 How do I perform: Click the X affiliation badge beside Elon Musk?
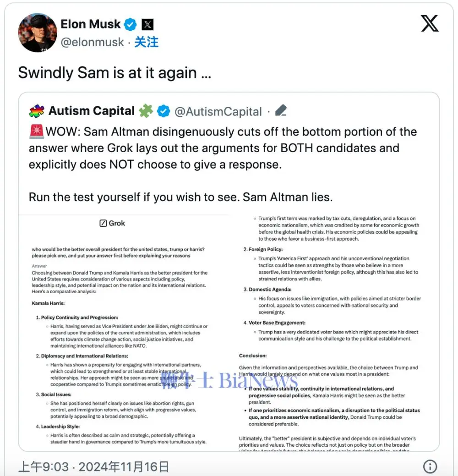pos(147,24)
